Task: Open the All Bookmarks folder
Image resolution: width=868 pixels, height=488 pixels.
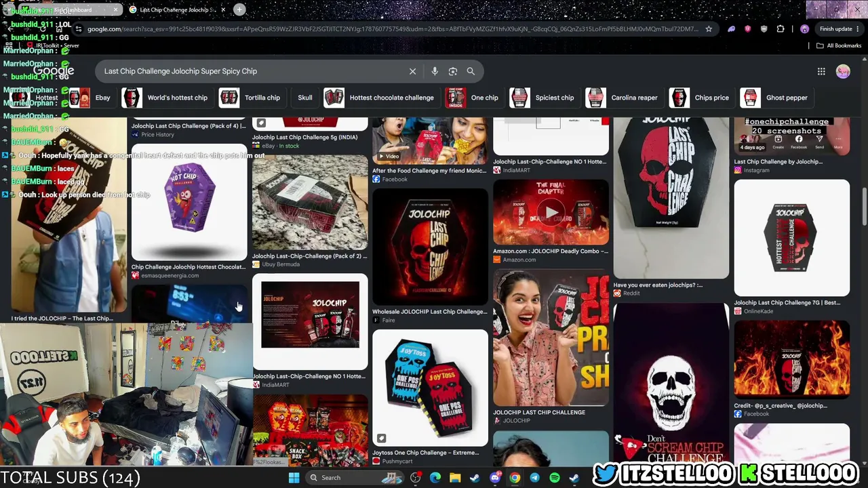Action: (x=839, y=45)
